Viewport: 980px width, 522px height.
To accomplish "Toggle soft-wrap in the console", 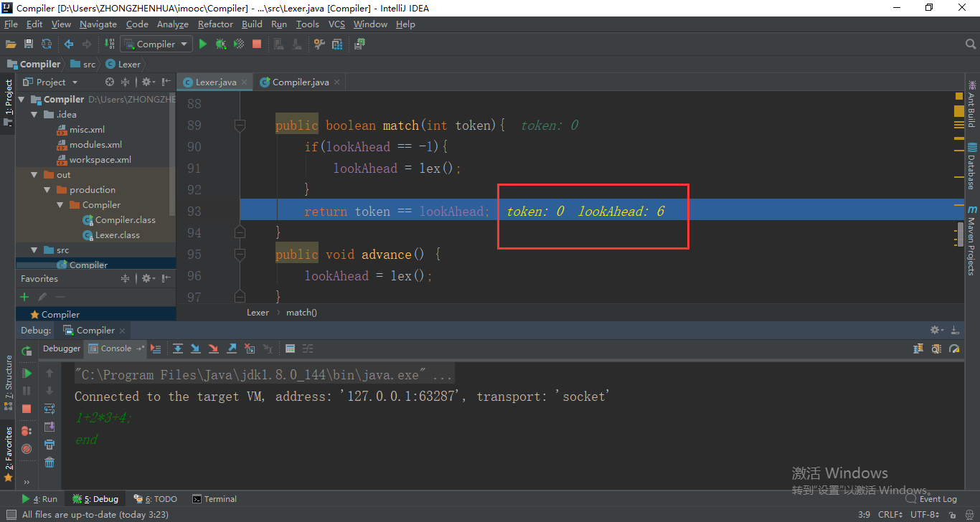I will 50,408.
